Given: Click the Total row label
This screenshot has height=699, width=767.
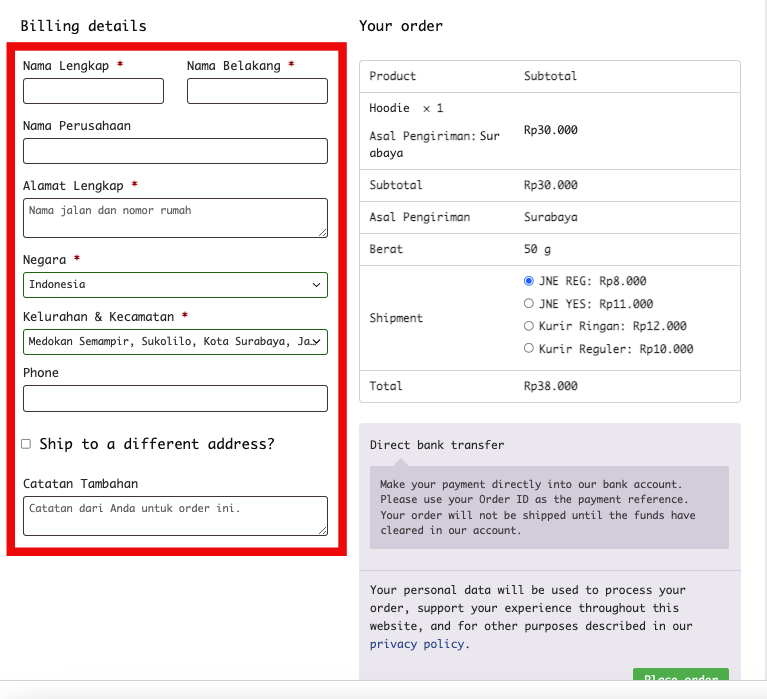Looking at the screenshot, I should (385, 386).
